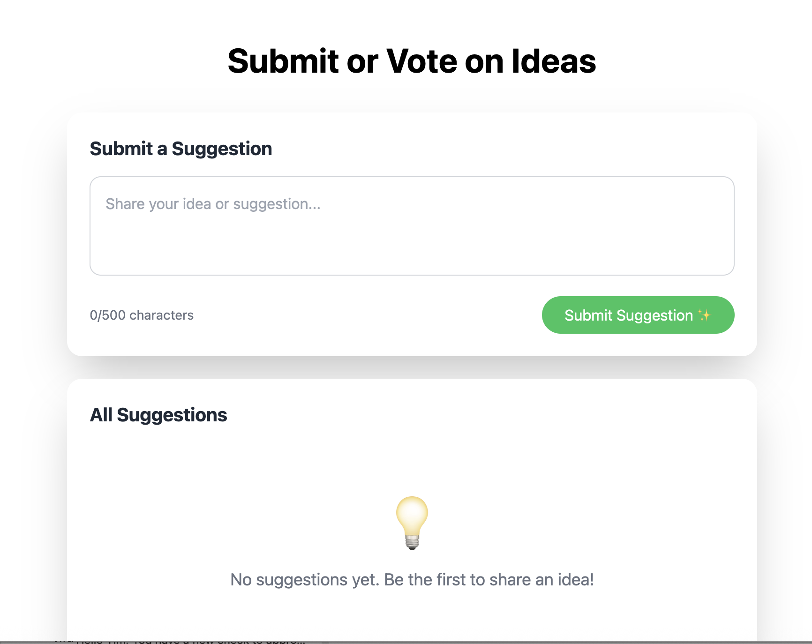Viewport: 812px width, 644px height.
Task: Focus the 'Share your idea or suggestion' textarea
Action: click(412, 226)
